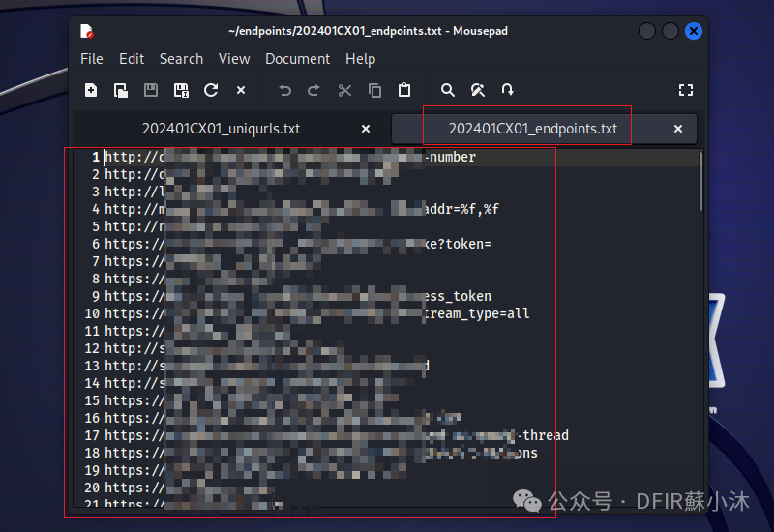This screenshot has height=532, width=774.
Task: Click the go to line icon
Action: (507, 90)
